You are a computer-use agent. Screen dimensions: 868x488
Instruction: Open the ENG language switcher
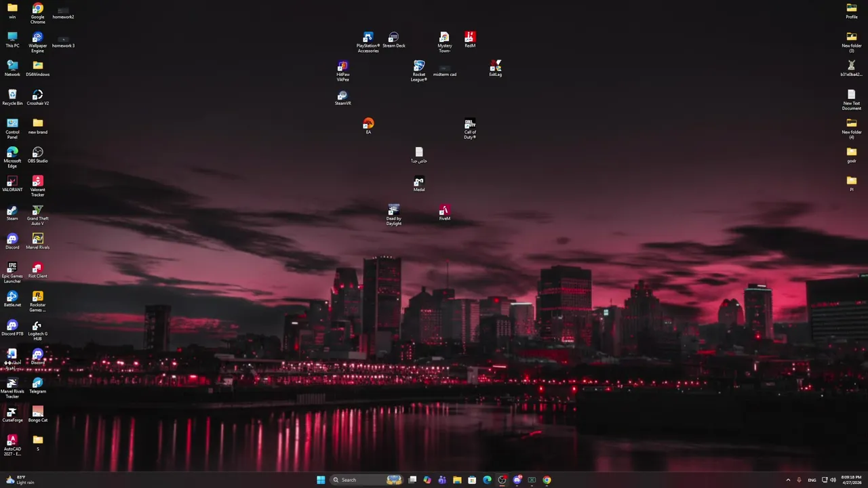pos(812,480)
